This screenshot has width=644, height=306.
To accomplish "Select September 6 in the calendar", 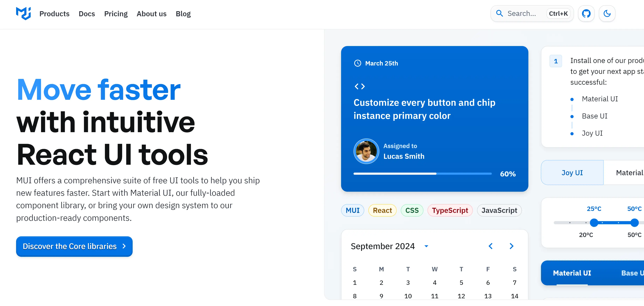I will pos(488,283).
